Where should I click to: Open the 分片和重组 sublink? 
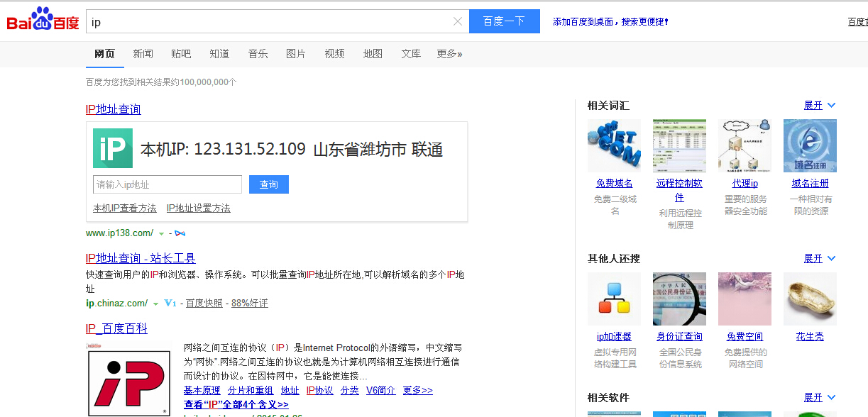tap(251, 390)
